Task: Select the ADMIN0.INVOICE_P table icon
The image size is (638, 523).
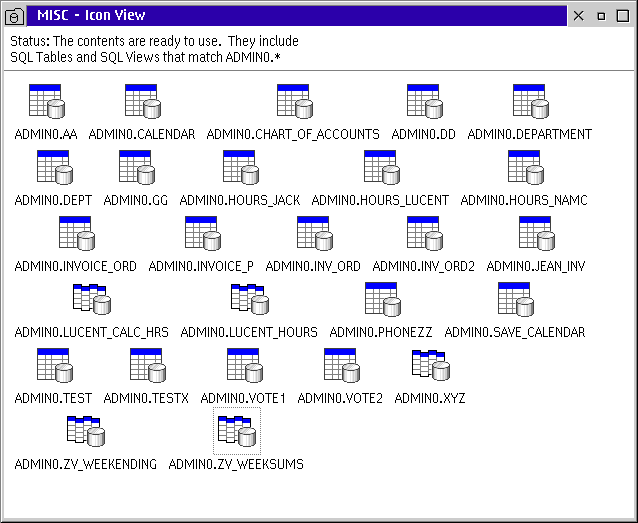Action: [x=203, y=233]
